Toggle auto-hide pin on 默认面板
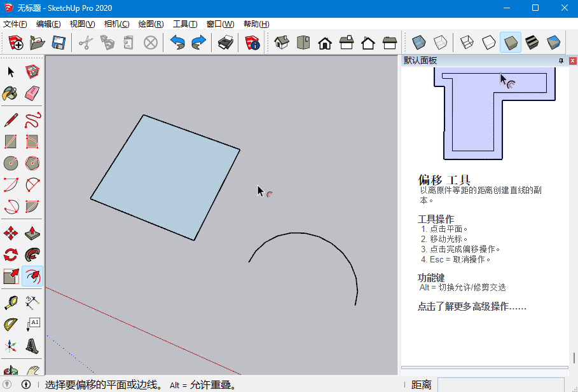The image size is (578, 392). [x=561, y=60]
